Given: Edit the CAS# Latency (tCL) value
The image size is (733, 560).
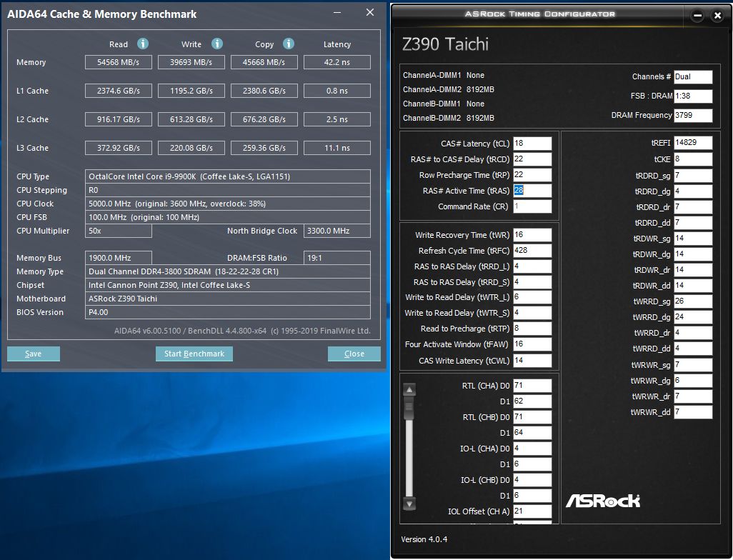Looking at the screenshot, I should click(x=532, y=144).
